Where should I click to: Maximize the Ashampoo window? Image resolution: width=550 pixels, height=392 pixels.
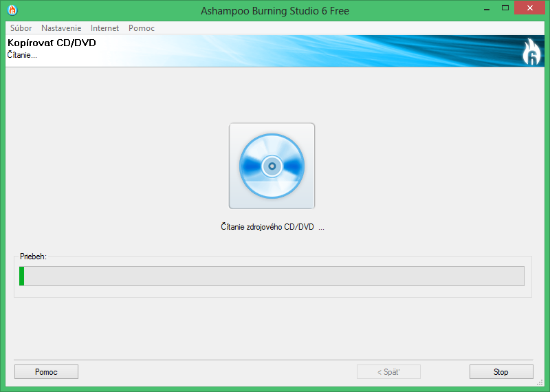505,8
